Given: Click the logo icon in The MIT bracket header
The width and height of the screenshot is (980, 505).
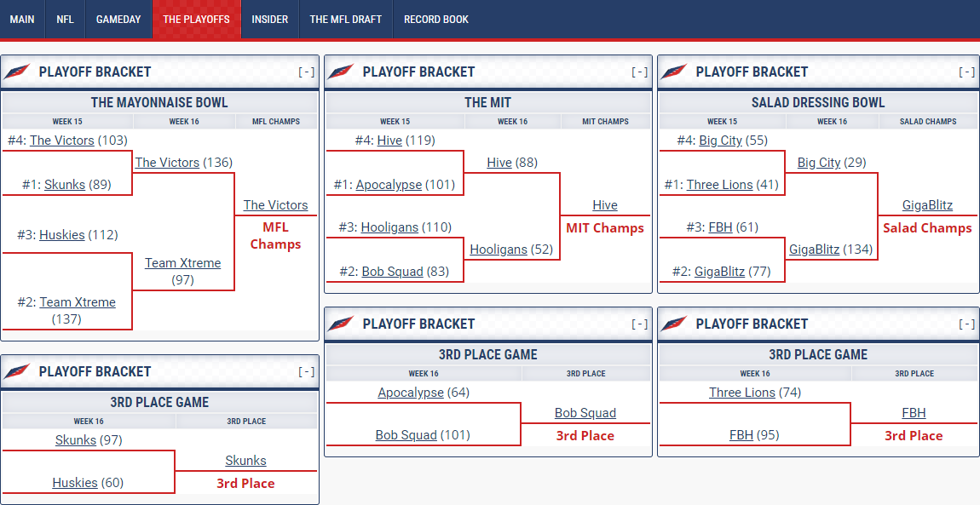Looking at the screenshot, I should [341, 72].
